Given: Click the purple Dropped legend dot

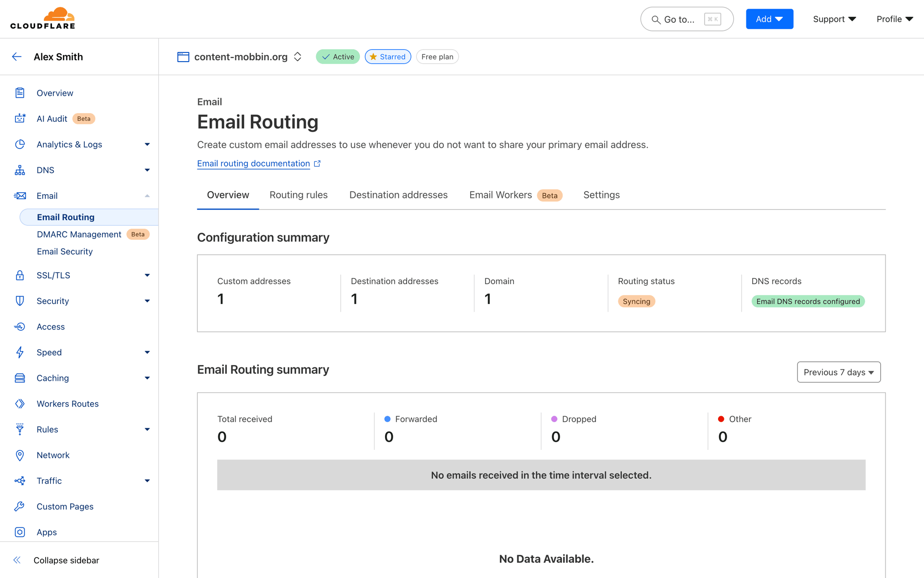Looking at the screenshot, I should (554, 419).
